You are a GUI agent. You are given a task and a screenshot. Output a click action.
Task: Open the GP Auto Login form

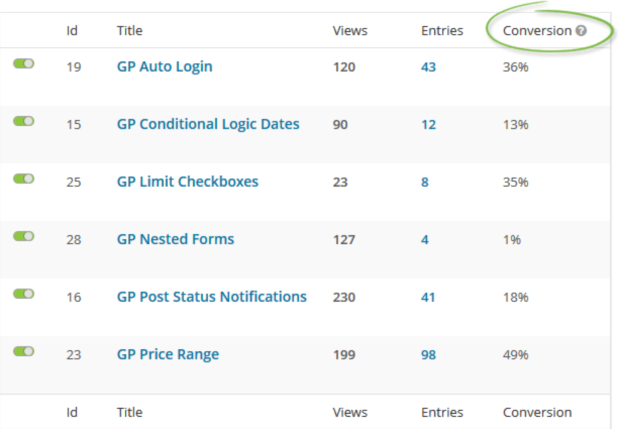[x=164, y=67]
